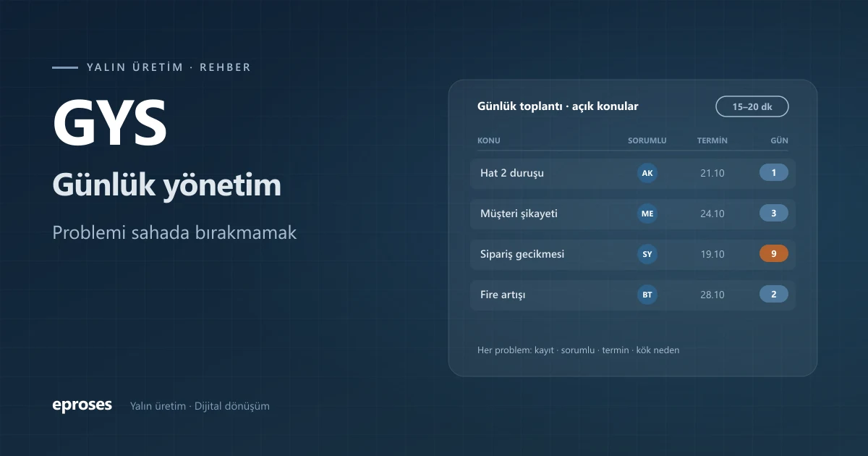Image resolution: width=868 pixels, height=456 pixels.
Task: Click 'Problemi sahada bırakmamak' tagline
Action: pos(174,233)
